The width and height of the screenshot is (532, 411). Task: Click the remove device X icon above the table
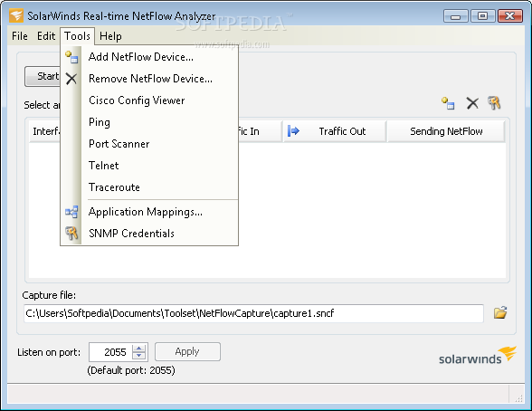point(472,103)
